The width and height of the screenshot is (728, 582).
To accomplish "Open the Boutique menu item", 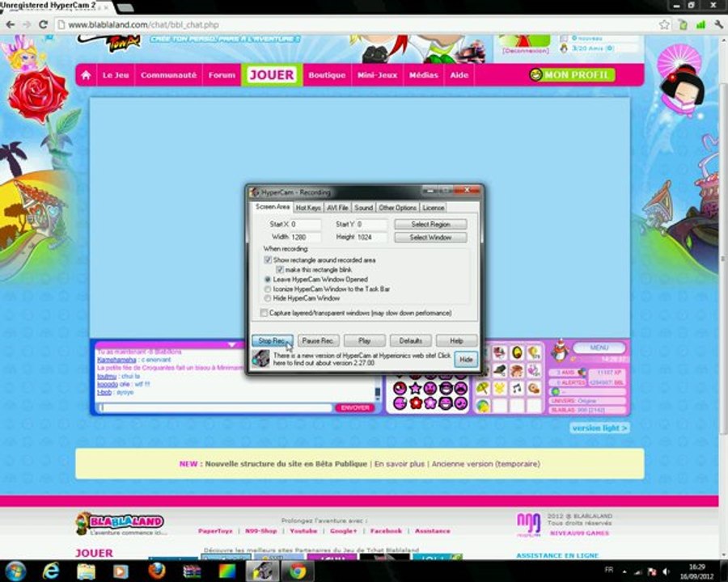I will pos(327,74).
